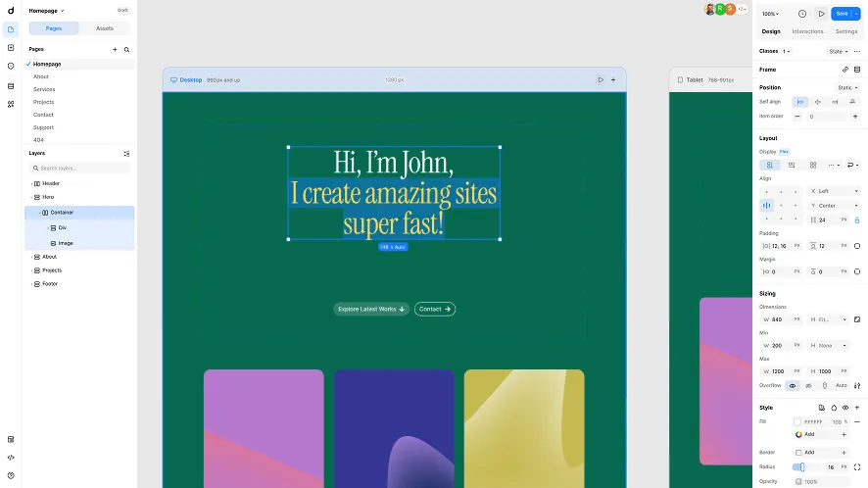Open the code icon in left sidebar

[x=11, y=457]
